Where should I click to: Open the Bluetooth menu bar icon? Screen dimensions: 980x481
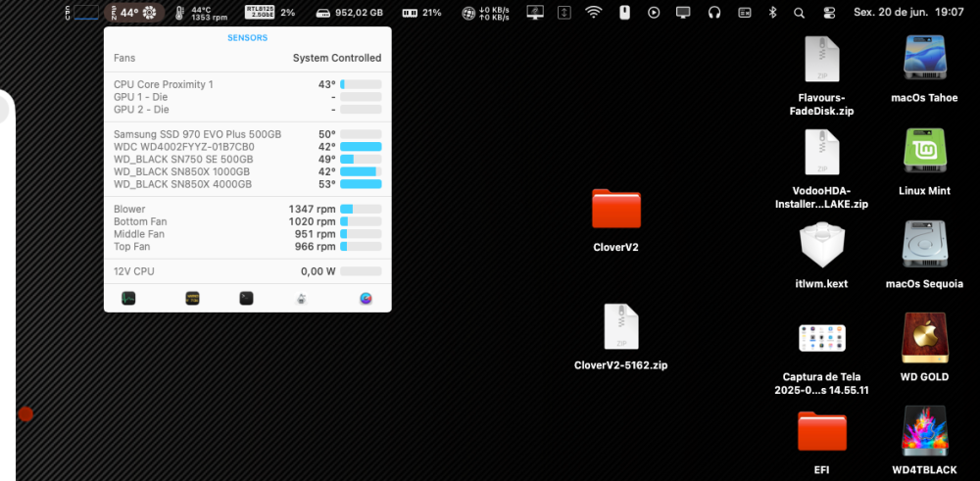point(772,13)
